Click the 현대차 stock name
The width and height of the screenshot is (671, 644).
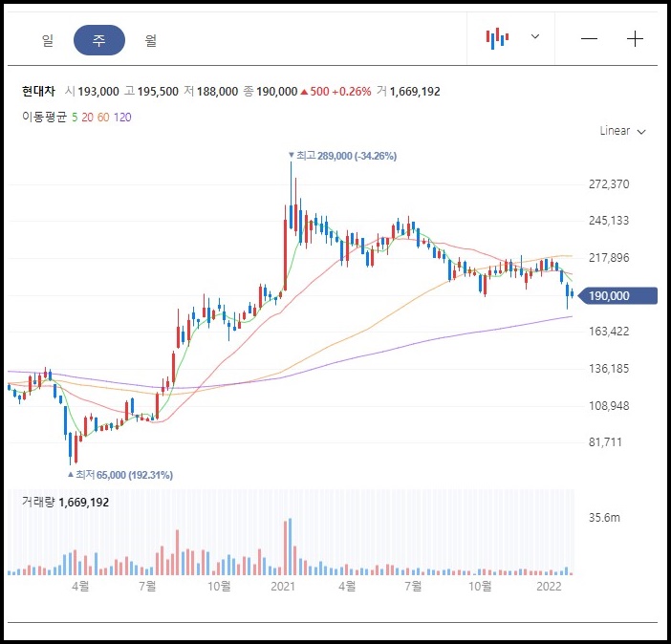tap(38, 91)
